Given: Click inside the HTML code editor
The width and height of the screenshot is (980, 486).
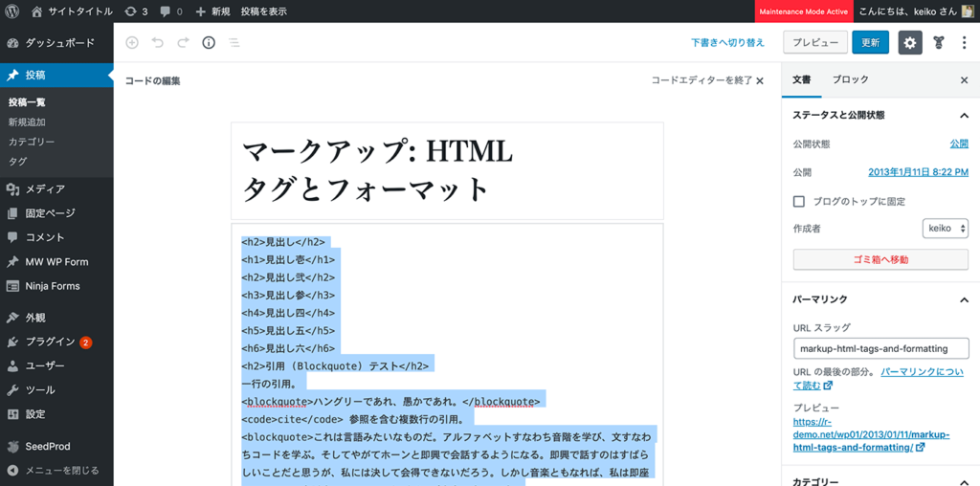Looking at the screenshot, I should click(447, 354).
